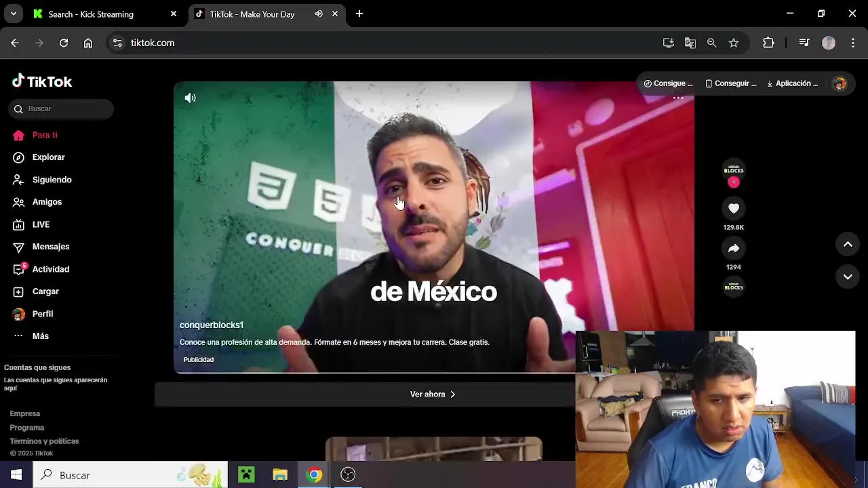Open the three-dot video options menu
The height and width of the screenshot is (488, 868).
tap(678, 98)
